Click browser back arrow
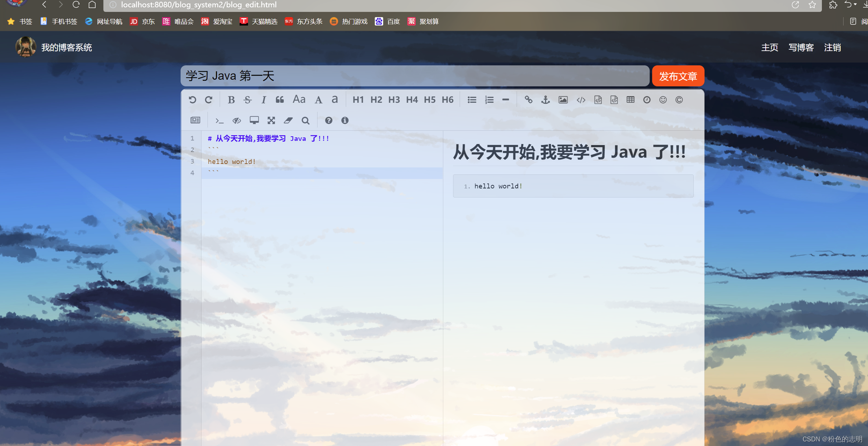The height and width of the screenshot is (446, 868). coord(44,5)
